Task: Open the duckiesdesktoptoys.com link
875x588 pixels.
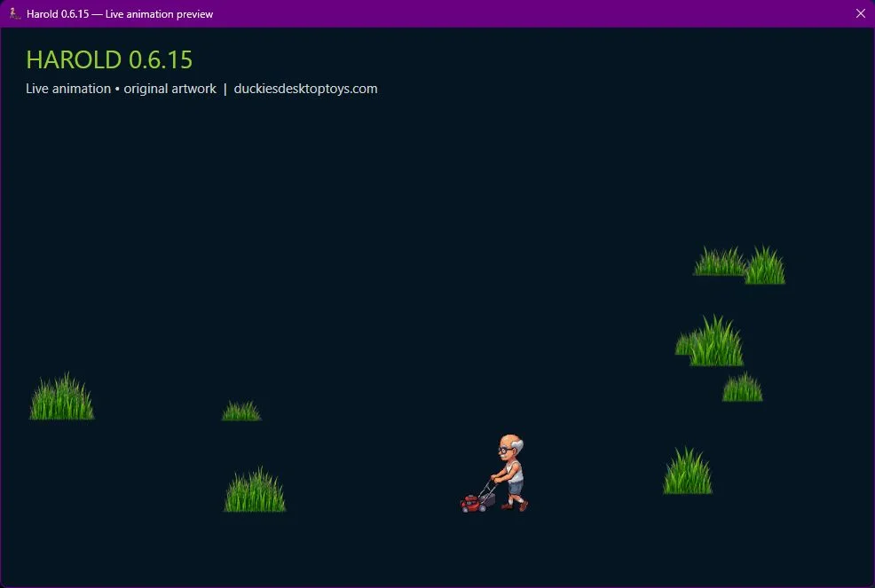Action: [305, 89]
